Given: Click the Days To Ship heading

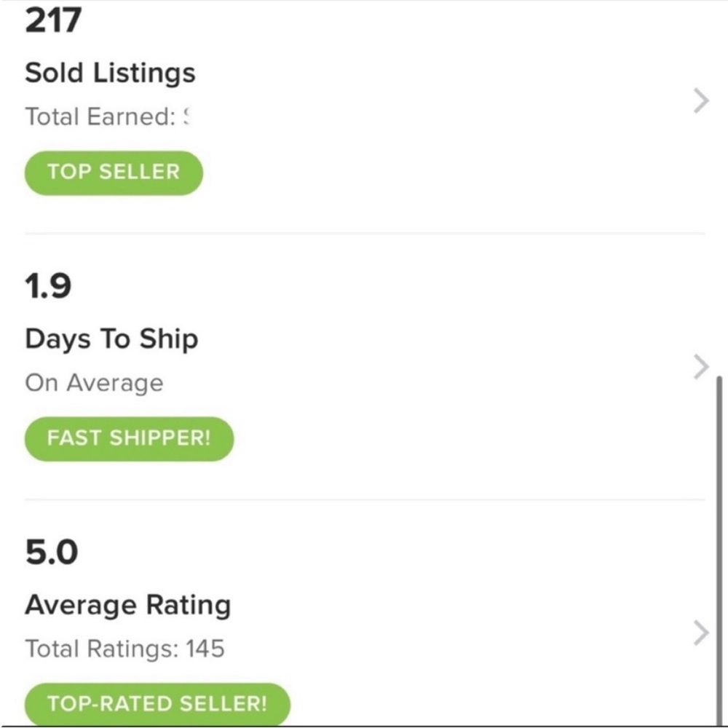Looking at the screenshot, I should click(111, 339).
